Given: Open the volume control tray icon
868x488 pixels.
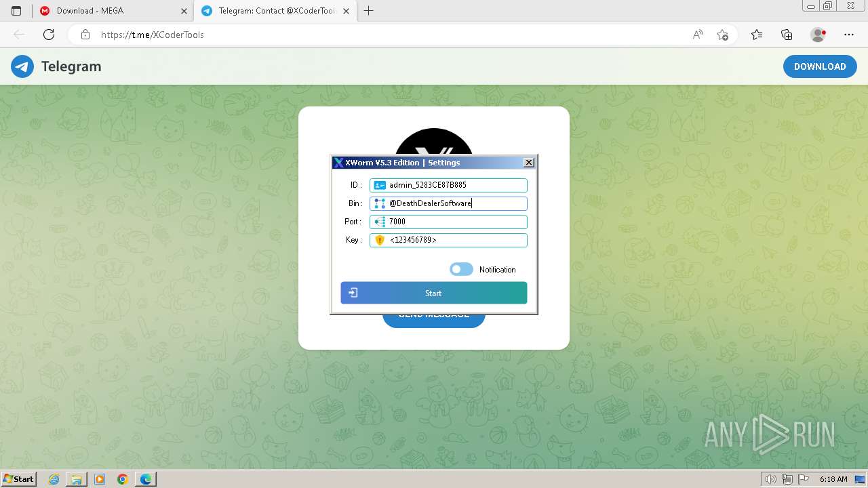Looking at the screenshot, I should pyautogui.click(x=771, y=479).
